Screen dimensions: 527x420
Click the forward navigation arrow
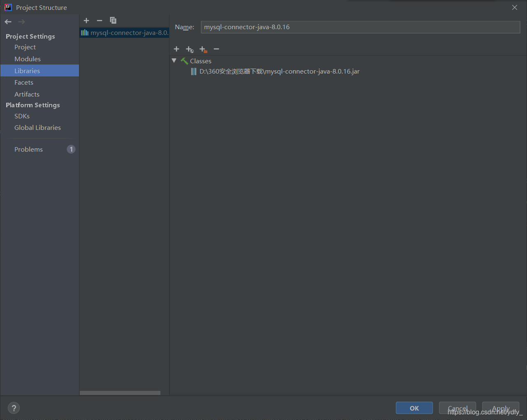point(22,22)
